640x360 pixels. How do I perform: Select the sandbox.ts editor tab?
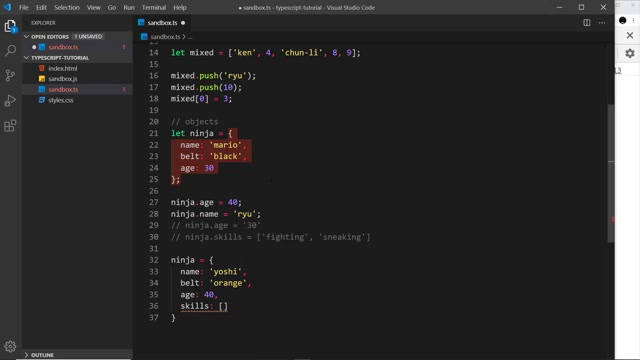[162, 23]
